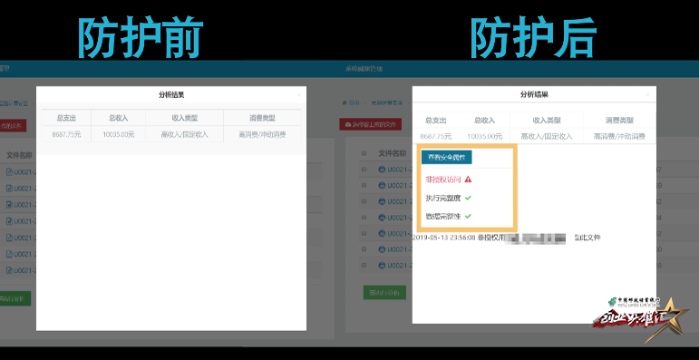
Task: Click the green checkmark next to 执行完整度
Action: [468, 198]
